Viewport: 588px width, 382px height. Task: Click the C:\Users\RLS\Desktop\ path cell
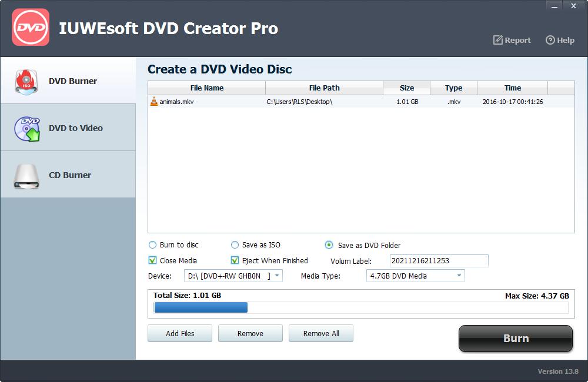point(299,102)
